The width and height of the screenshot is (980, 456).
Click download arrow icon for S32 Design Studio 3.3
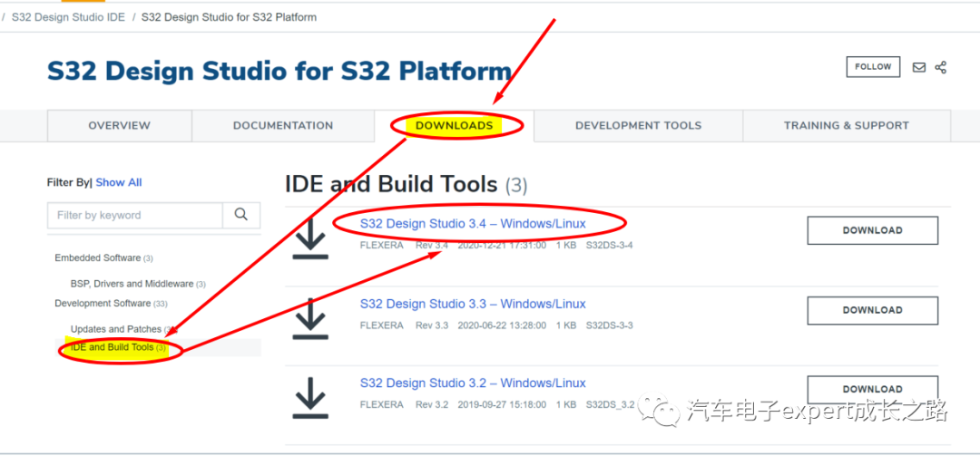(x=310, y=318)
